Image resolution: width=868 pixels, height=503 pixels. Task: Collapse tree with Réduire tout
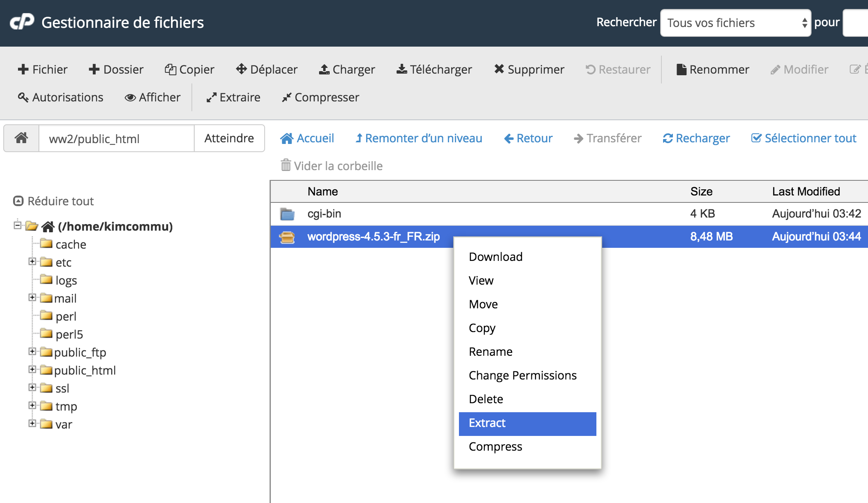(x=54, y=201)
